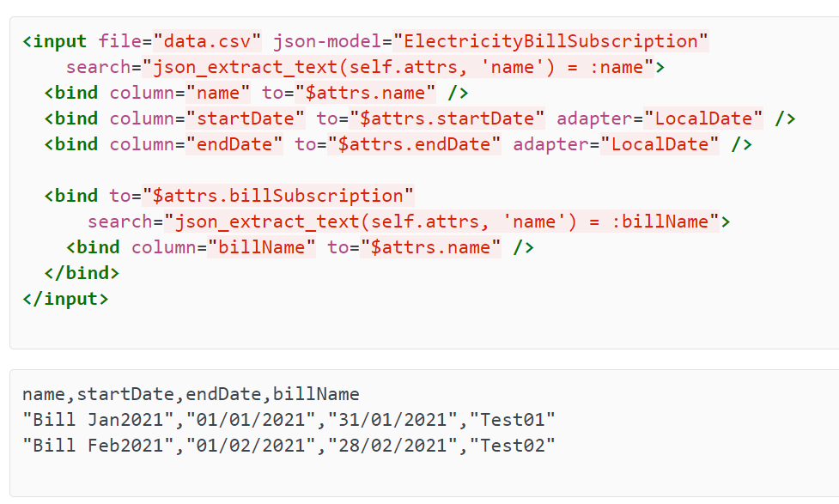Click the opening input tag
This screenshot has height=504, width=839.
[x=55, y=41]
